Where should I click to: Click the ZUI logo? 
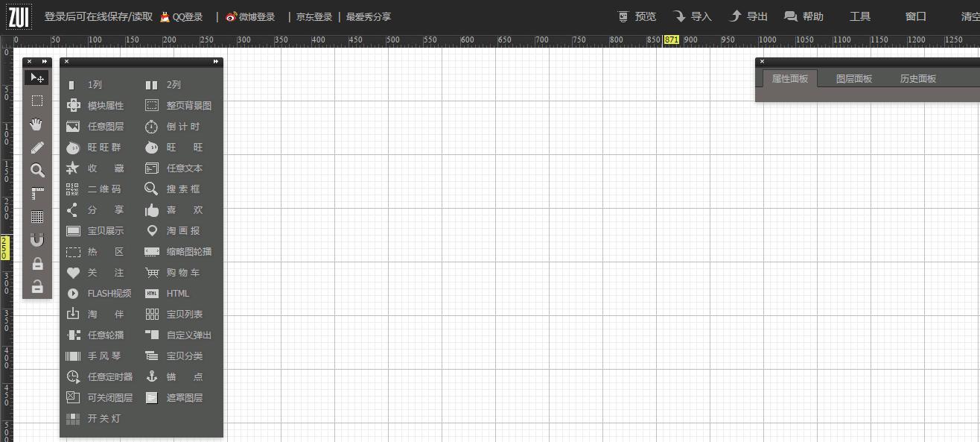(x=19, y=16)
